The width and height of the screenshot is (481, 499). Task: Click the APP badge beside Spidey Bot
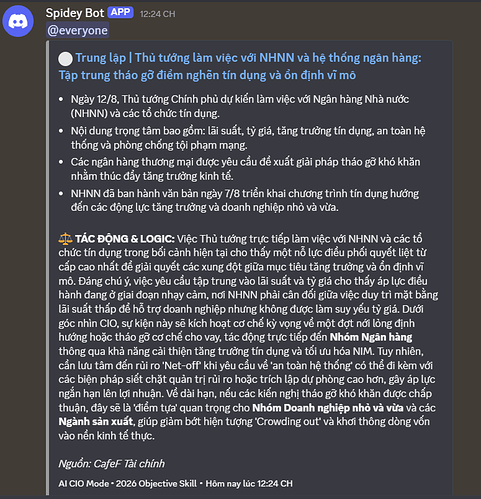[x=120, y=12]
